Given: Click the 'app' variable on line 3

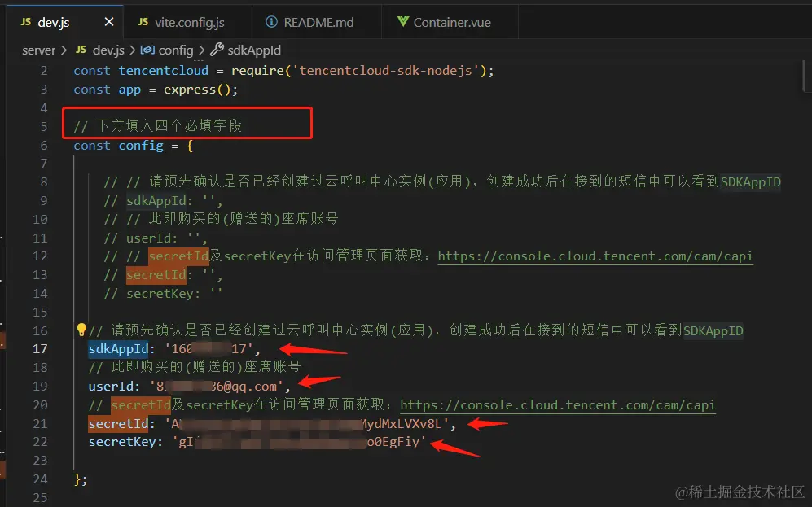Looking at the screenshot, I should pos(129,90).
